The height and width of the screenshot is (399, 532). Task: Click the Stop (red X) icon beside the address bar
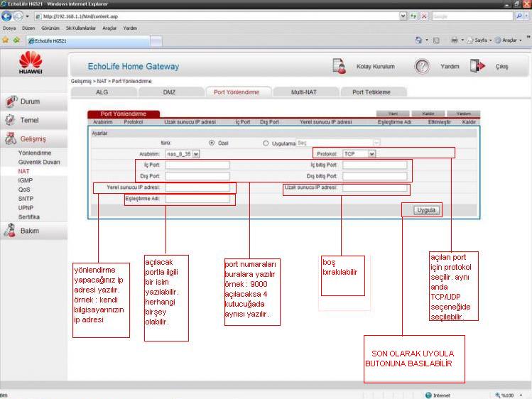(424, 16)
